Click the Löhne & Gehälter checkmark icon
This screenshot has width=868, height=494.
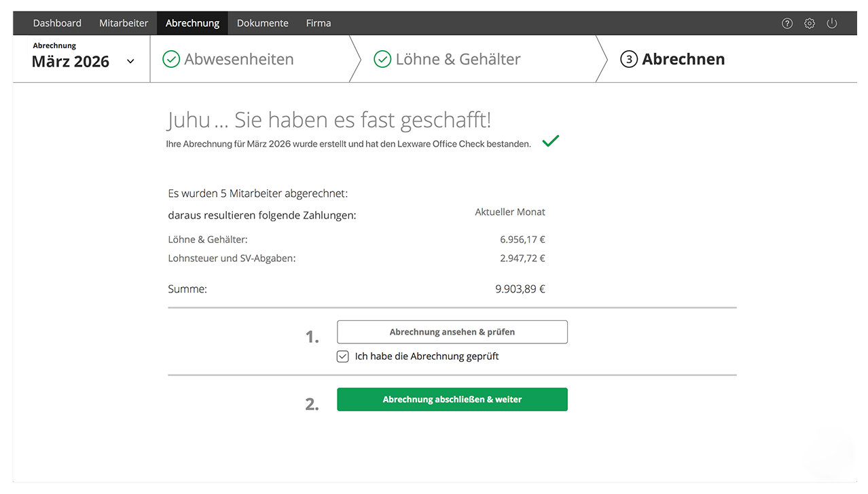382,59
